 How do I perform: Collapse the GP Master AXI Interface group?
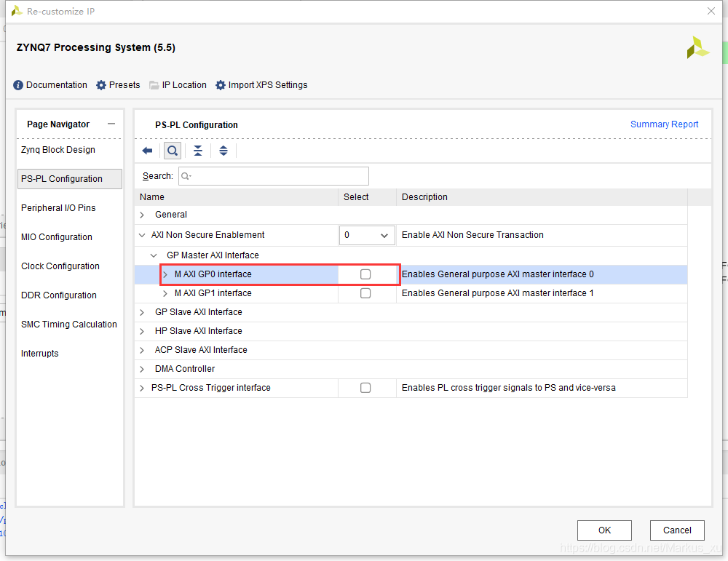coord(154,255)
